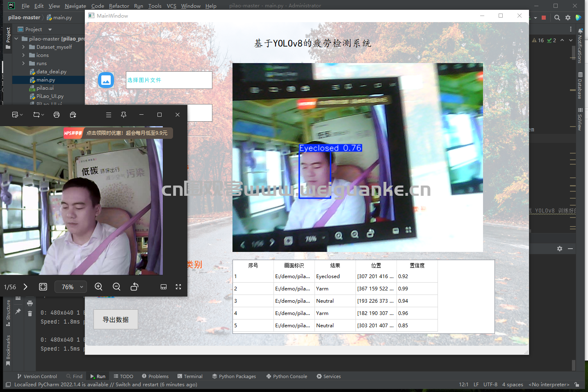This screenshot has width=588, height=392.
Task: Expand the Dataset_myself folder
Action: coord(23,47)
